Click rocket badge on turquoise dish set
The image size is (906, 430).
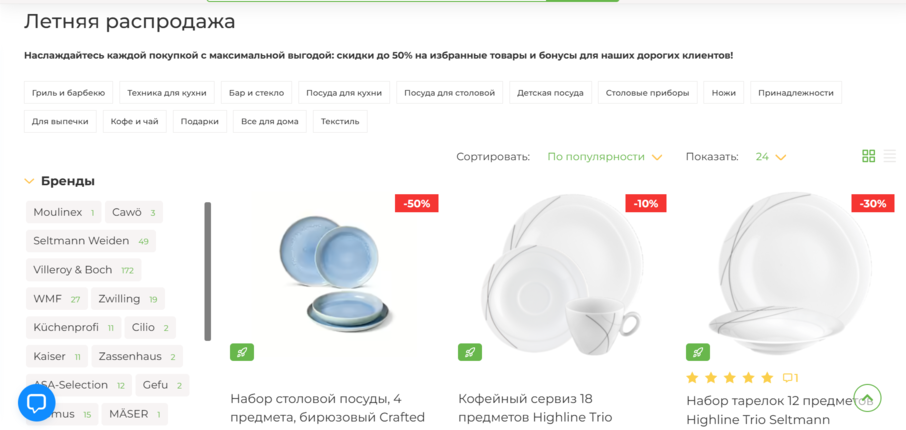click(242, 352)
